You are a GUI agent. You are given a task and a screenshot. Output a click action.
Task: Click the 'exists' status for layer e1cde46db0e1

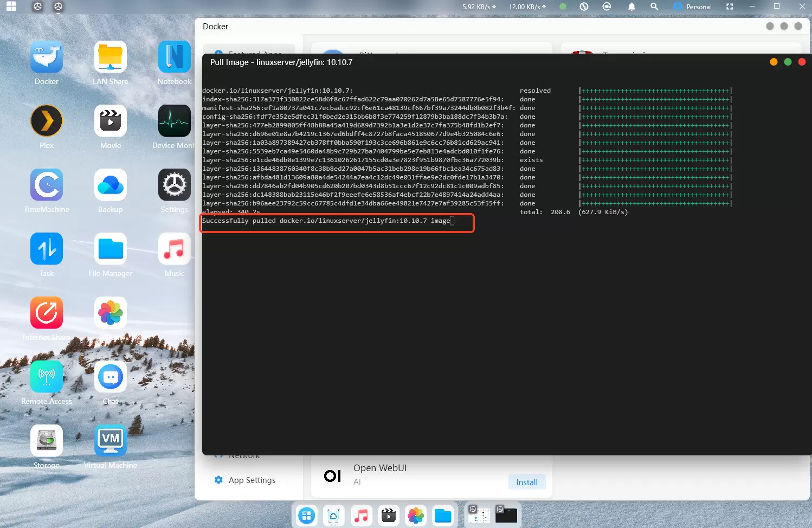point(531,160)
